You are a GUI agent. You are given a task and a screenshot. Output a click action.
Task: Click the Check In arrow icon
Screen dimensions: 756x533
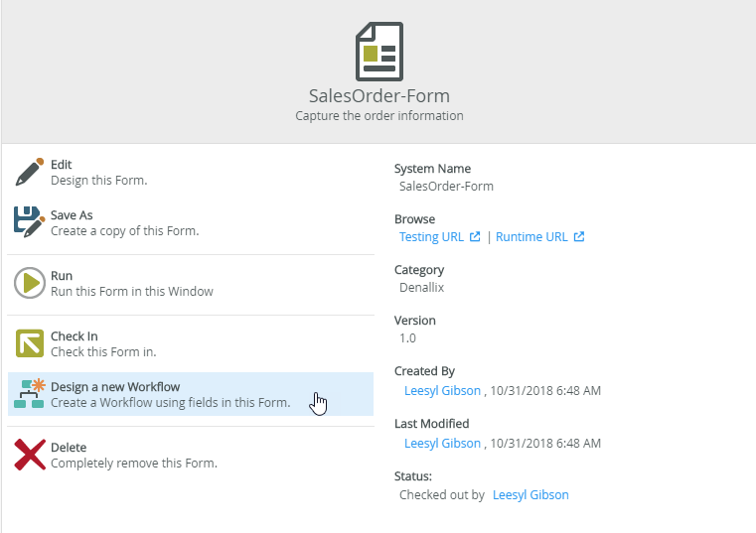[x=30, y=343]
